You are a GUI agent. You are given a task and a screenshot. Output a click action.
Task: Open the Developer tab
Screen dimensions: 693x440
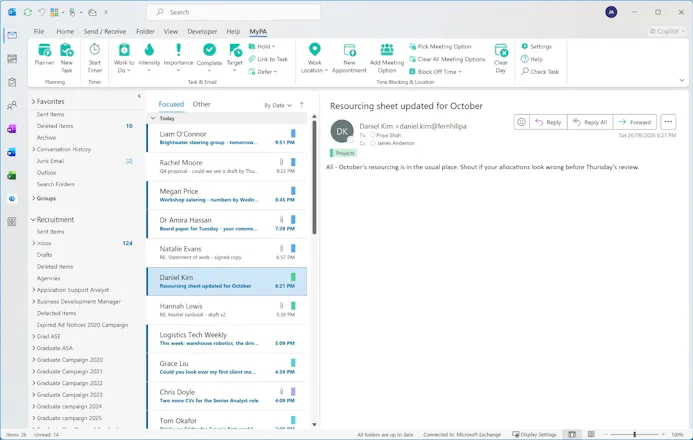(x=202, y=31)
